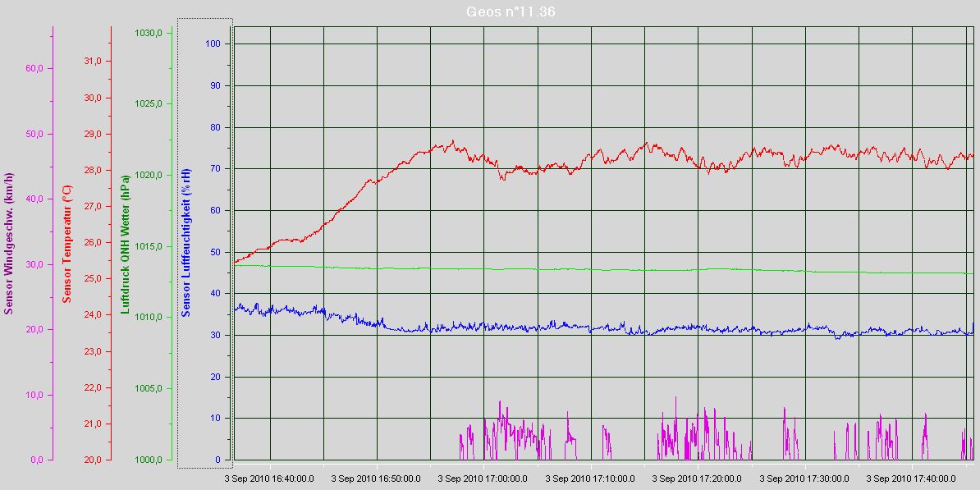This screenshot has height=490, width=980.
Task: Select the 17:10:00.0 time axis label
Action: [x=590, y=478]
